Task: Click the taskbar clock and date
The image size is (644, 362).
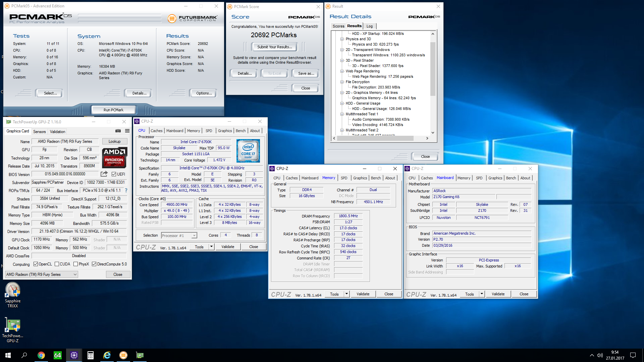Action: 615,355
